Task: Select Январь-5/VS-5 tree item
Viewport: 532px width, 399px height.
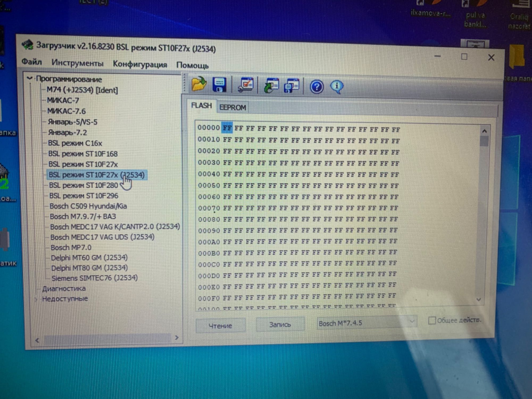Action: pos(73,122)
